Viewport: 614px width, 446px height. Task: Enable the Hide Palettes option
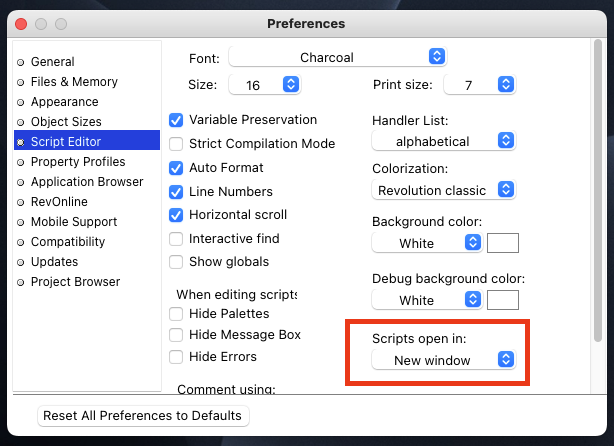point(177,314)
